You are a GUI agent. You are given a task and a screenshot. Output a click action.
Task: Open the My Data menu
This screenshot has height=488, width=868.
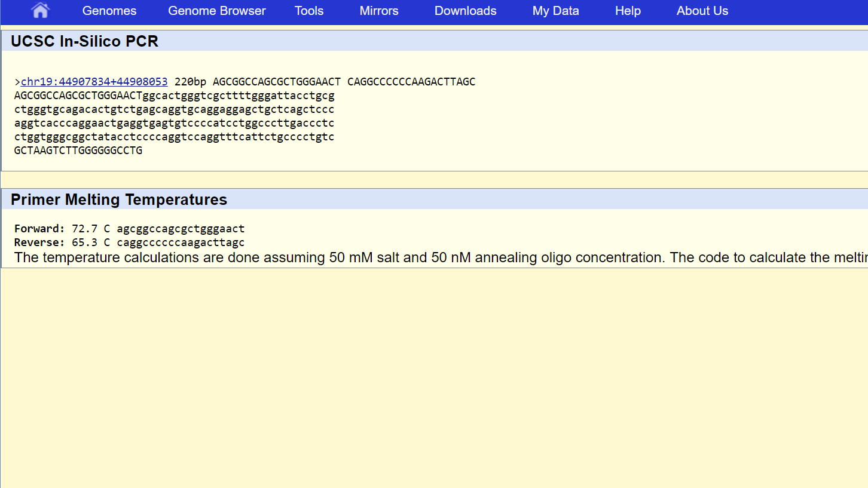[556, 11]
